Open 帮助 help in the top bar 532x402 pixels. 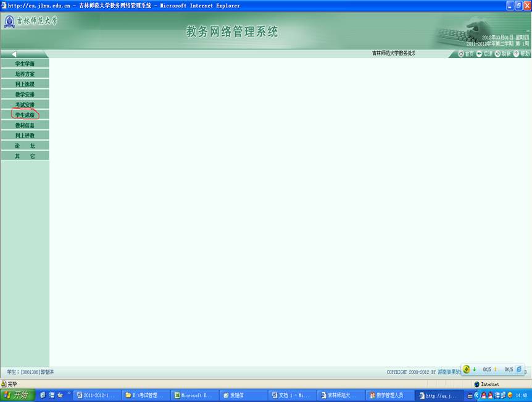pyautogui.click(x=521, y=54)
